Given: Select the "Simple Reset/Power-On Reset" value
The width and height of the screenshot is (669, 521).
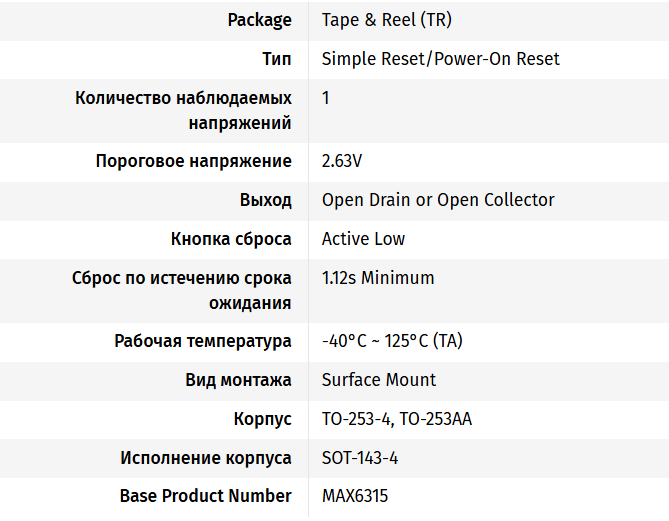Looking at the screenshot, I should [440, 59].
